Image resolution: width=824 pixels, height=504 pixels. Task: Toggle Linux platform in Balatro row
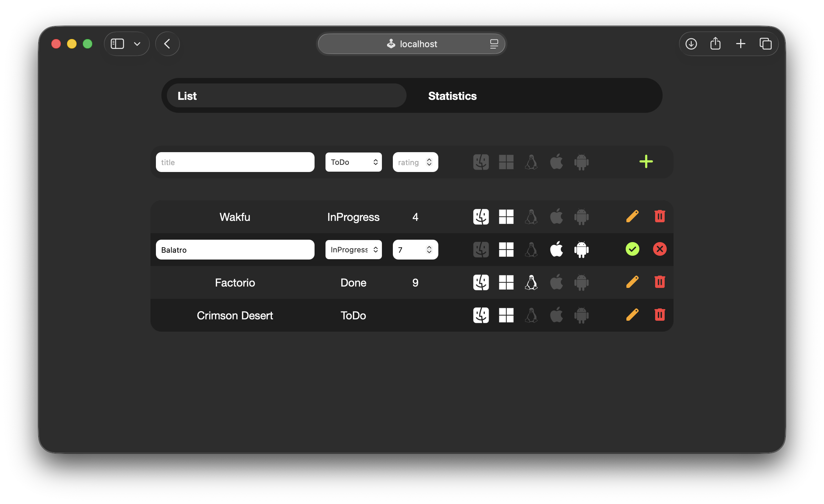point(531,250)
